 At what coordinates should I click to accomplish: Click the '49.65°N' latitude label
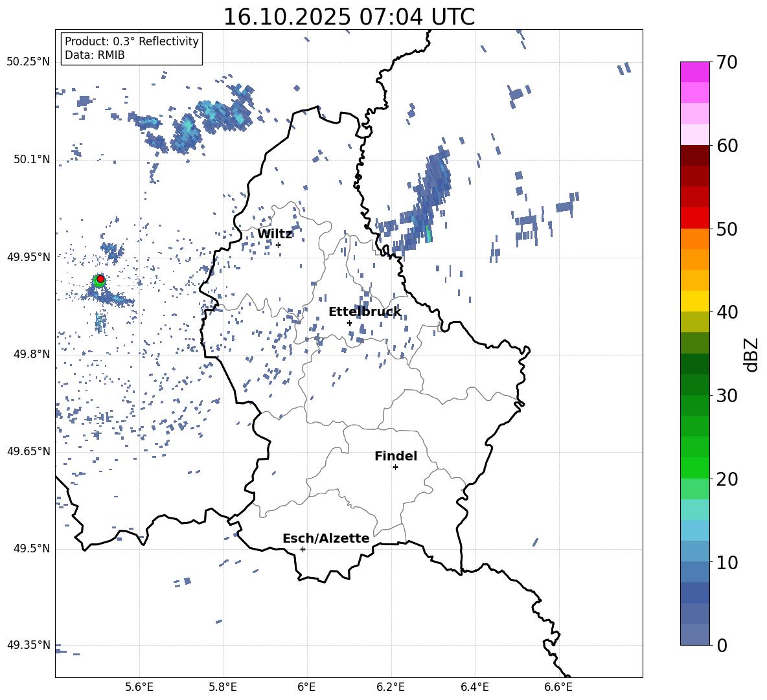tap(29, 451)
